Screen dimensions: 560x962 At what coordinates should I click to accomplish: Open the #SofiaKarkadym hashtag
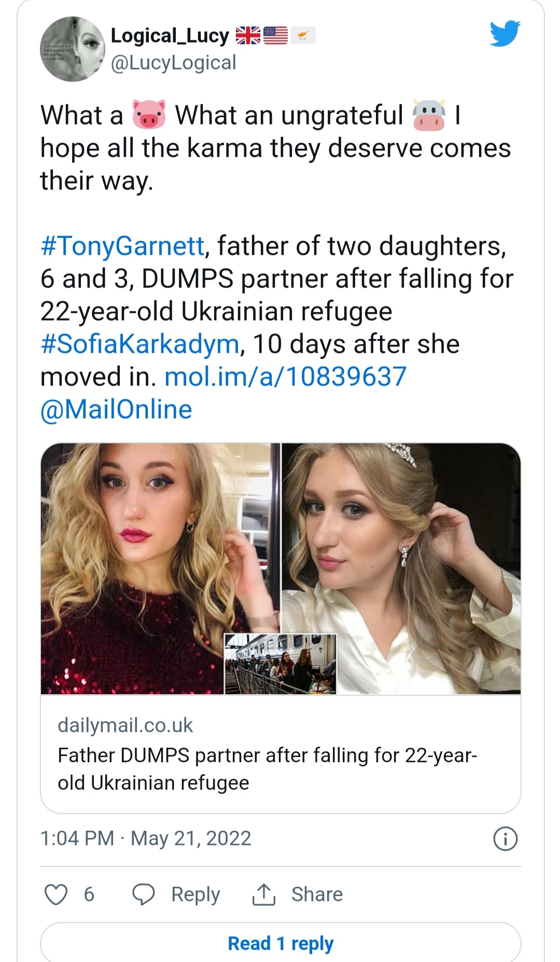140,344
